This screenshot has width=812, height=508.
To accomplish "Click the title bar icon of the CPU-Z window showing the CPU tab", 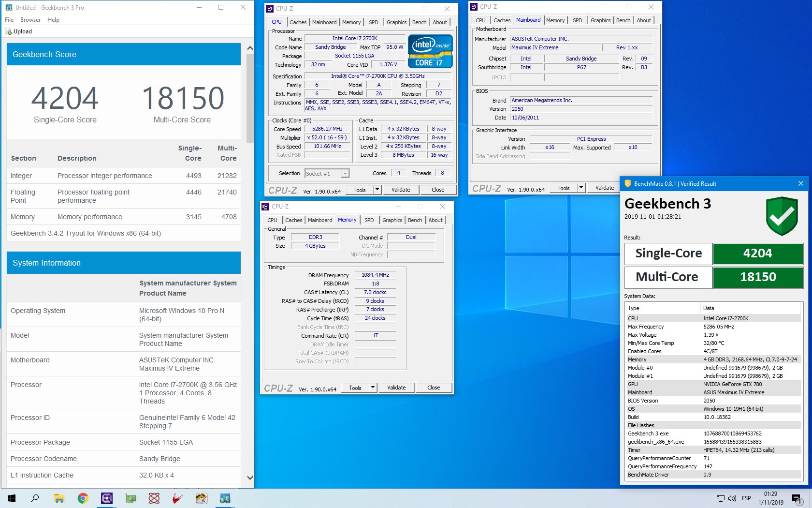I will pos(270,8).
